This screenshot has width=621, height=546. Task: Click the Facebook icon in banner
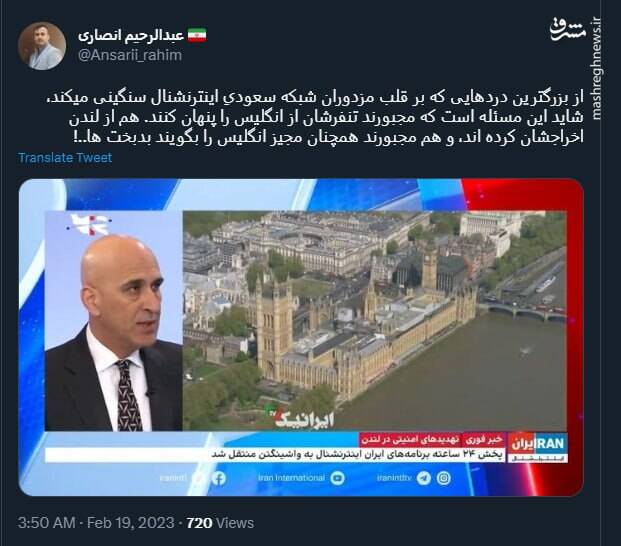click(218, 478)
